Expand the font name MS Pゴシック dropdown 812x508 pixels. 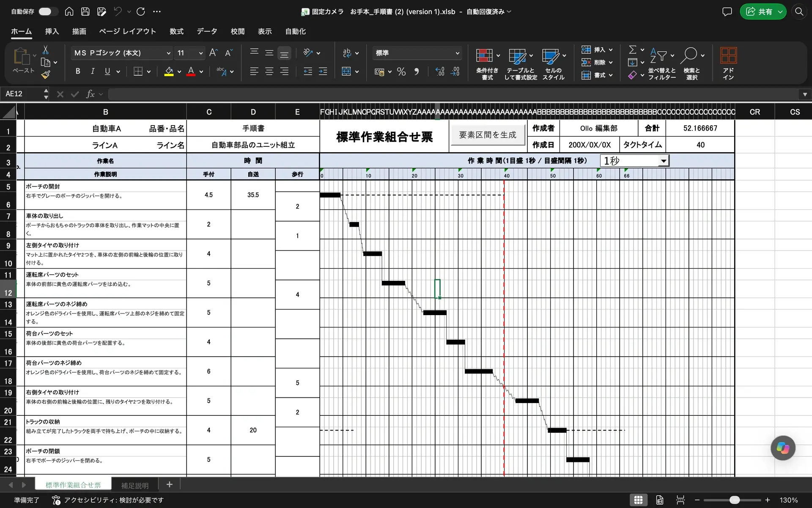pos(168,53)
